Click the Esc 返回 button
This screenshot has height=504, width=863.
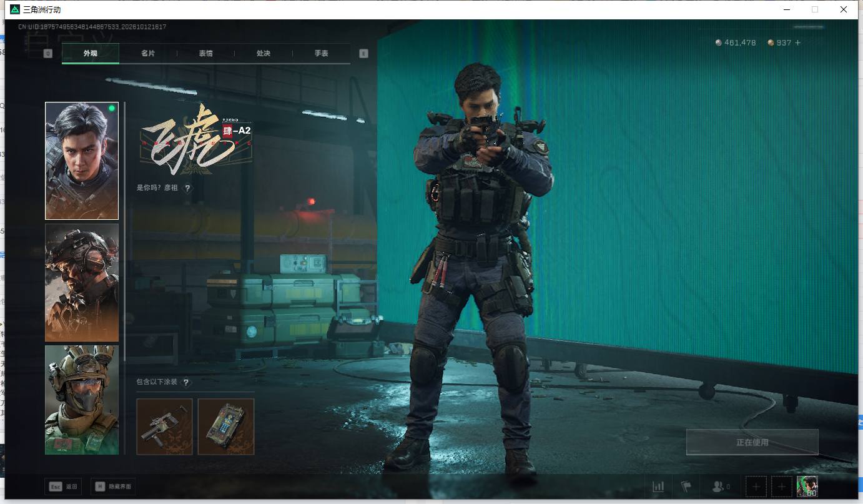point(63,487)
